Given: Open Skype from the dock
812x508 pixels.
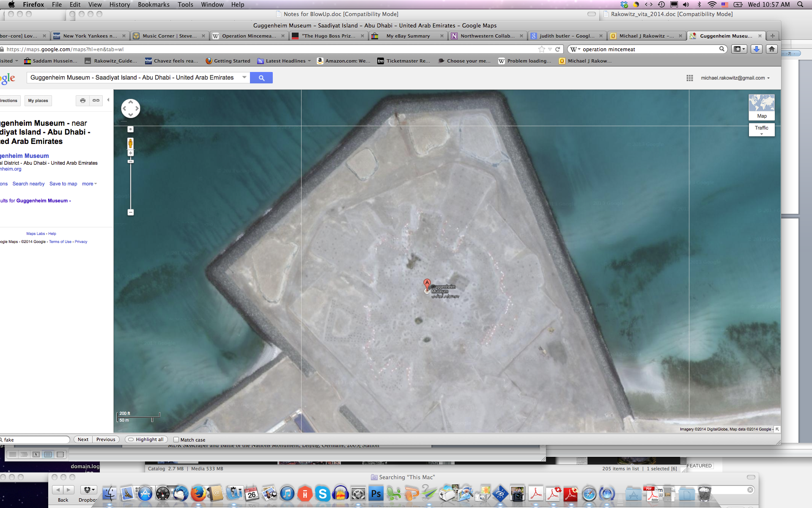Looking at the screenshot, I should (323, 494).
